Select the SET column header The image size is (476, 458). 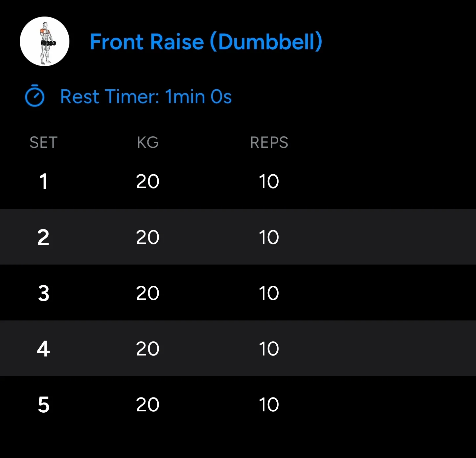click(44, 143)
